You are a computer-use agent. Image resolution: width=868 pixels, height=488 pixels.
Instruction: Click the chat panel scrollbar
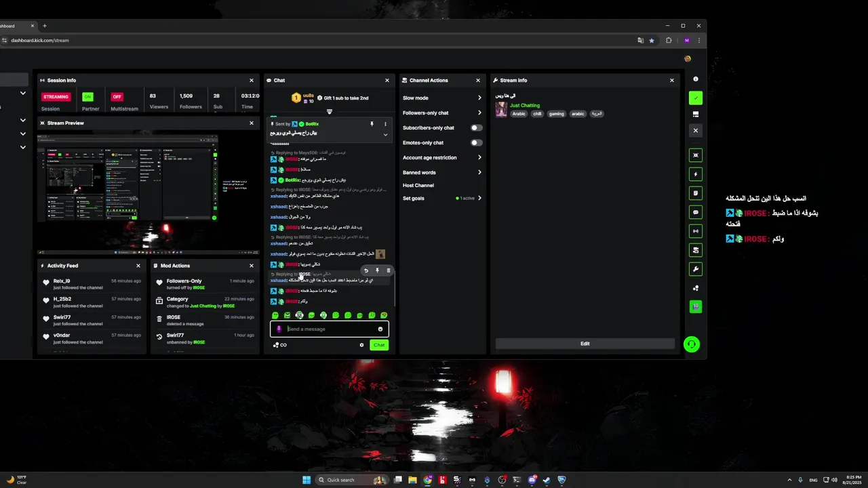click(x=394, y=288)
